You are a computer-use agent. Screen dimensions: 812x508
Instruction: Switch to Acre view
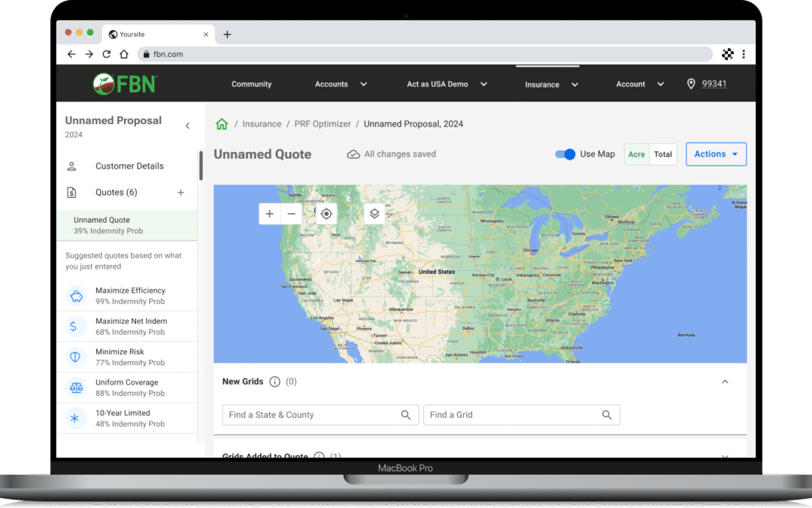tap(637, 154)
